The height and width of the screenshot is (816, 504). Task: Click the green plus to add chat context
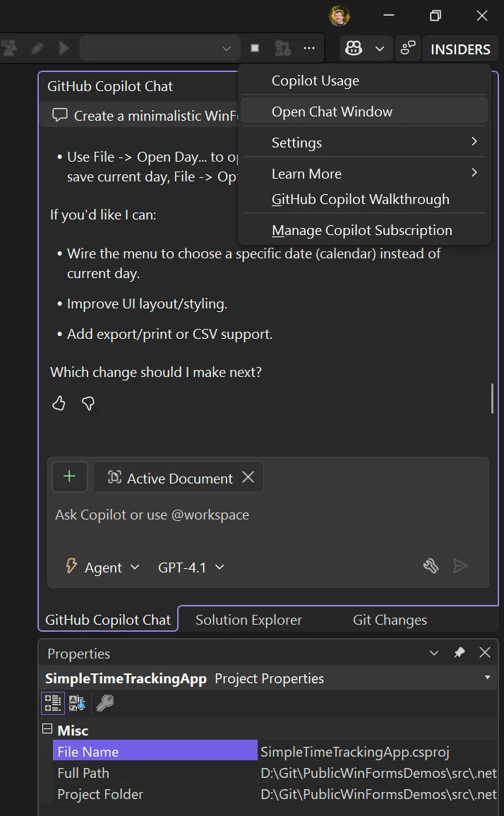pyautogui.click(x=69, y=476)
